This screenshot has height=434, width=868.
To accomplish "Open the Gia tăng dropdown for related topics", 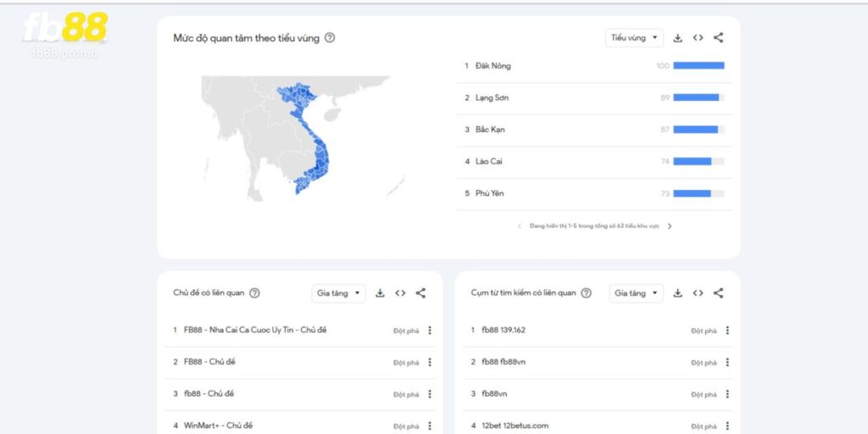I will click(338, 293).
